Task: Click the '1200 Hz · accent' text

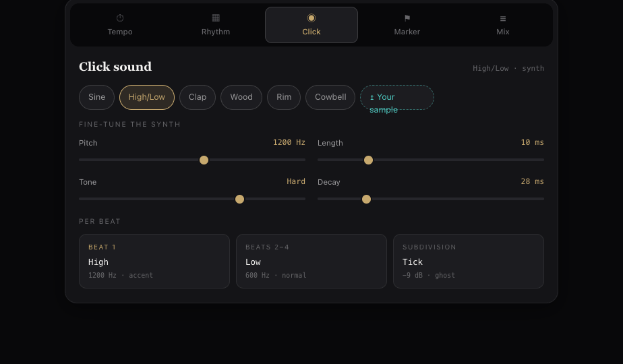Action: (x=121, y=275)
